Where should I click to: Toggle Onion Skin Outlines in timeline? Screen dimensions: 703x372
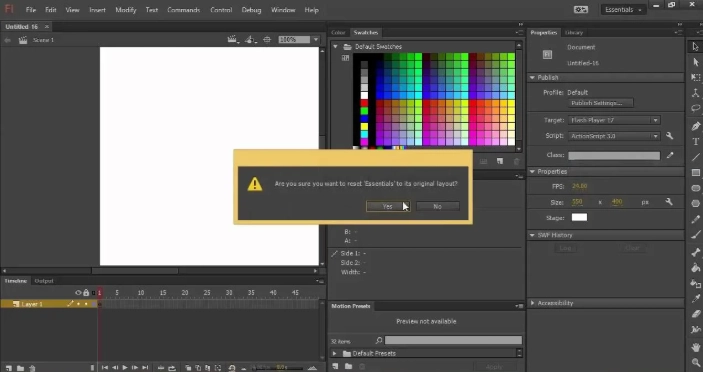point(198,368)
